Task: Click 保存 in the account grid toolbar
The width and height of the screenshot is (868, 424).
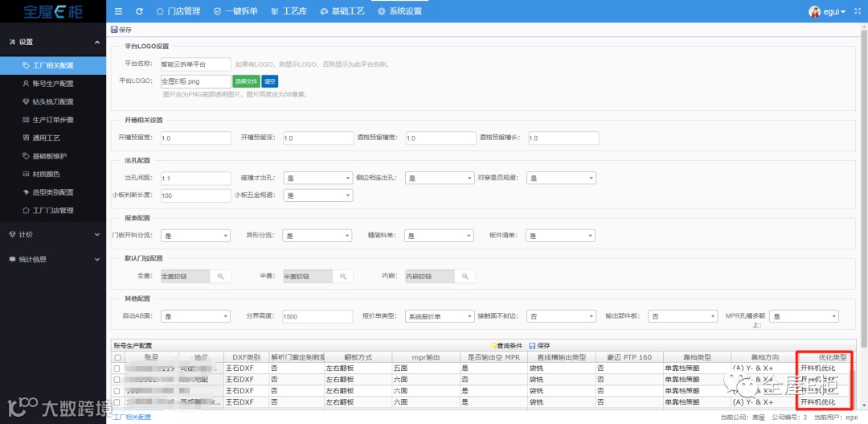Action: tap(540, 346)
